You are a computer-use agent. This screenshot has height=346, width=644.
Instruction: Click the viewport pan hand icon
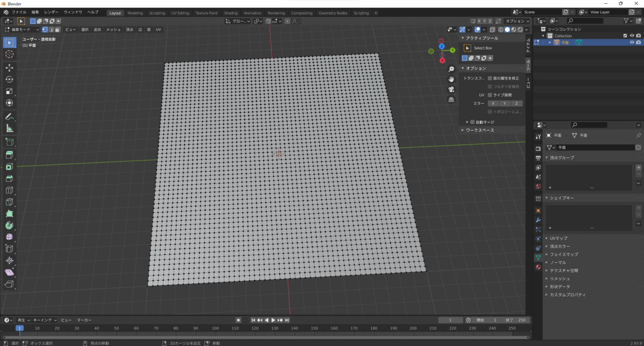tap(451, 79)
